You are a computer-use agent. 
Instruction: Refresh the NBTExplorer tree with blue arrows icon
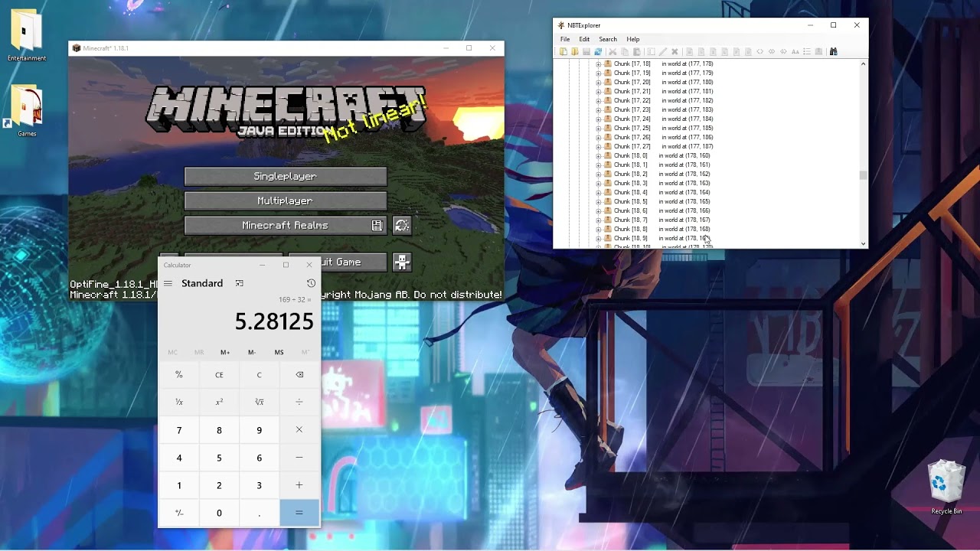[x=598, y=51]
